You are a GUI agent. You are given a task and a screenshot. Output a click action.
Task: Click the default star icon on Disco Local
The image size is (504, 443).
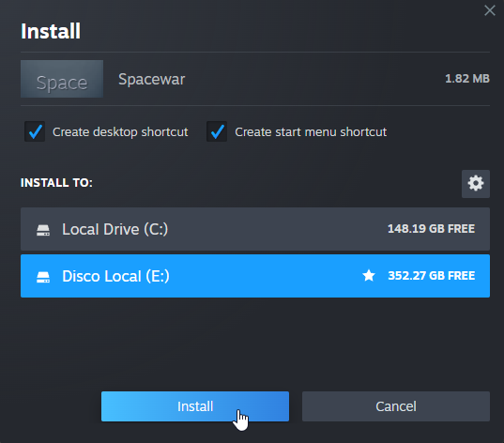pos(369,276)
